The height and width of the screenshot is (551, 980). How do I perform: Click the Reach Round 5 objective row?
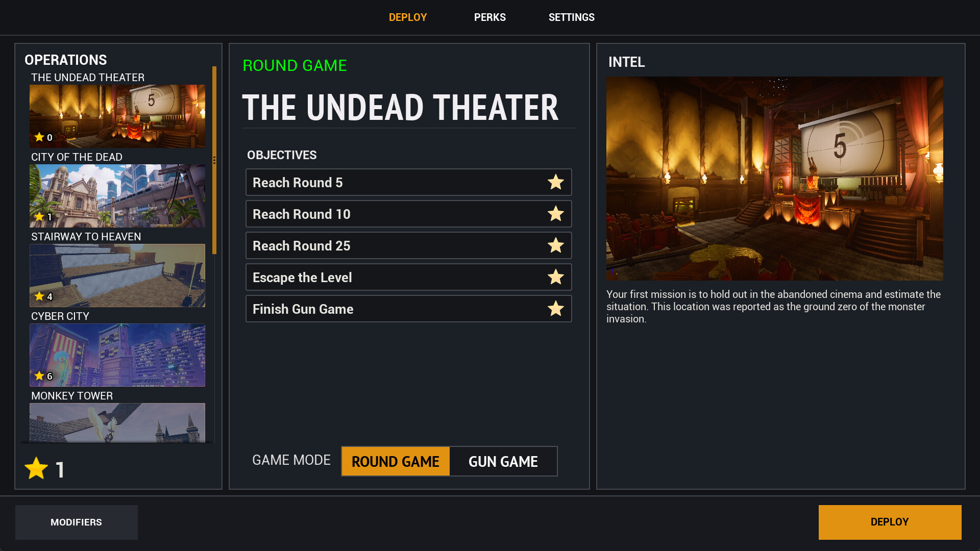pyautogui.click(x=409, y=182)
